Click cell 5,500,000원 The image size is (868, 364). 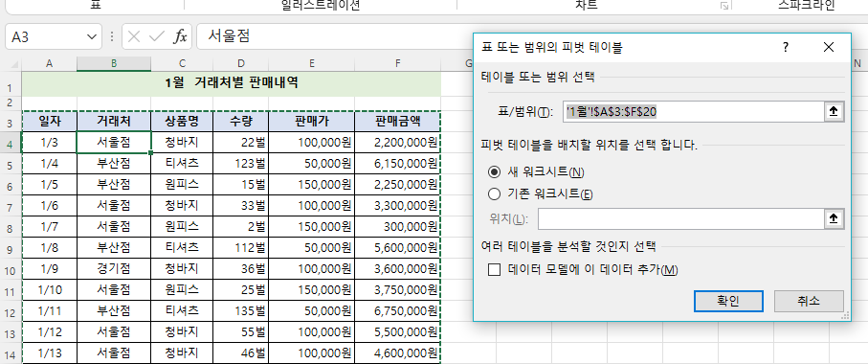[x=398, y=331]
